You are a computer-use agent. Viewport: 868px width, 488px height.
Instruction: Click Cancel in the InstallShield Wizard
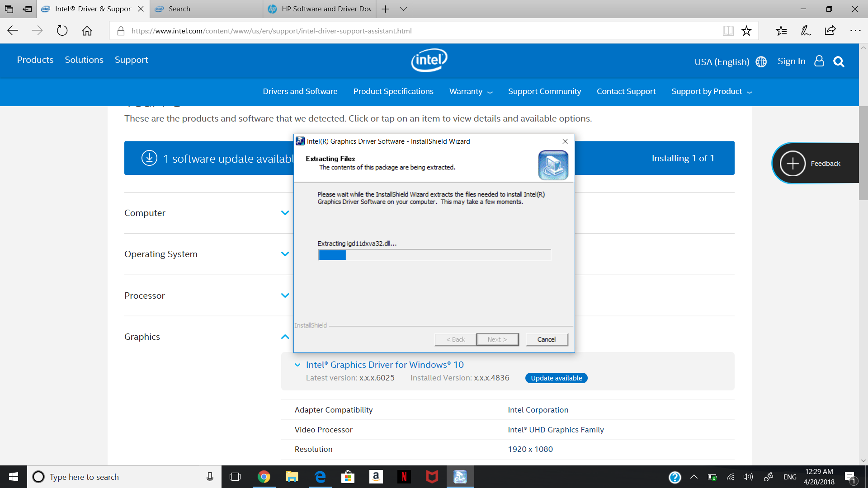(x=547, y=339)
